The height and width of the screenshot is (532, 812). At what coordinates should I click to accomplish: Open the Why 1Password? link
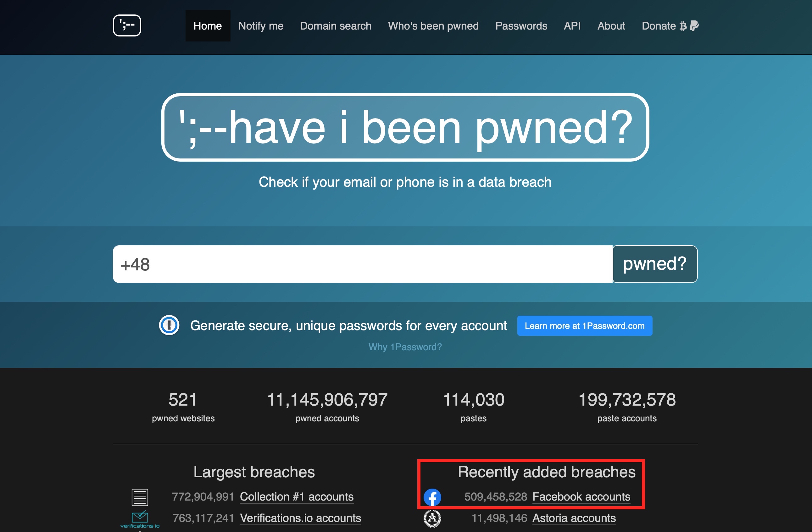click(405, 347)
